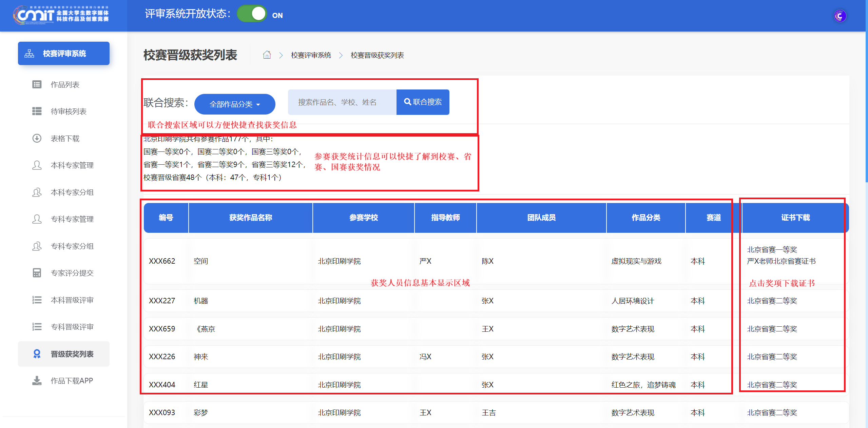The height and width of the screenshot is (428, 868).
Task: Focus the 搜索作品名、学校、姓名 search field
Action: point(342,102)
